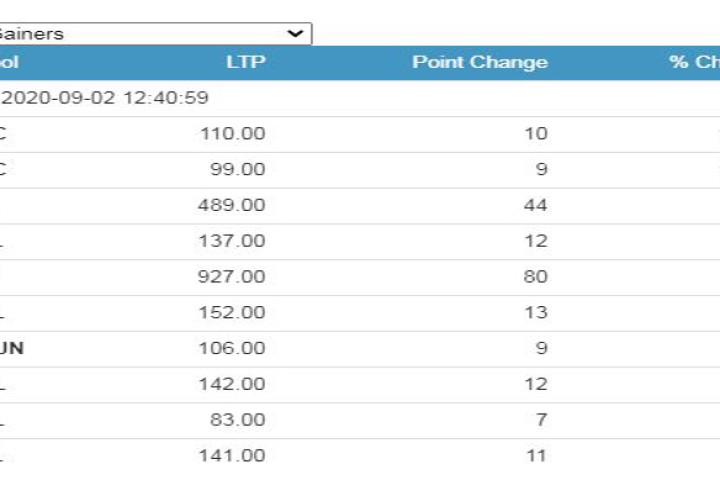The height and width of the screenshot is (480, 720).
Task: Click the LTP value 137.00
Action: click(232, 241)
